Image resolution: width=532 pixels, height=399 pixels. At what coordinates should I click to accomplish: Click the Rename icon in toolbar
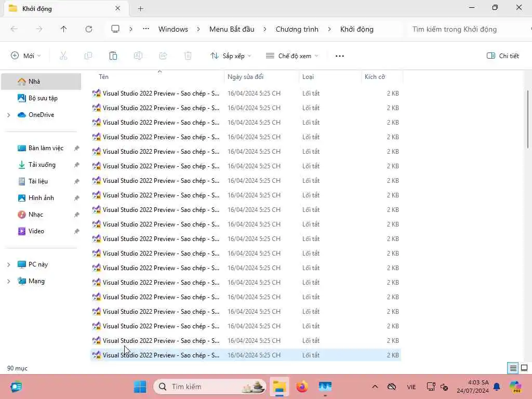click(x=138, y=56)
